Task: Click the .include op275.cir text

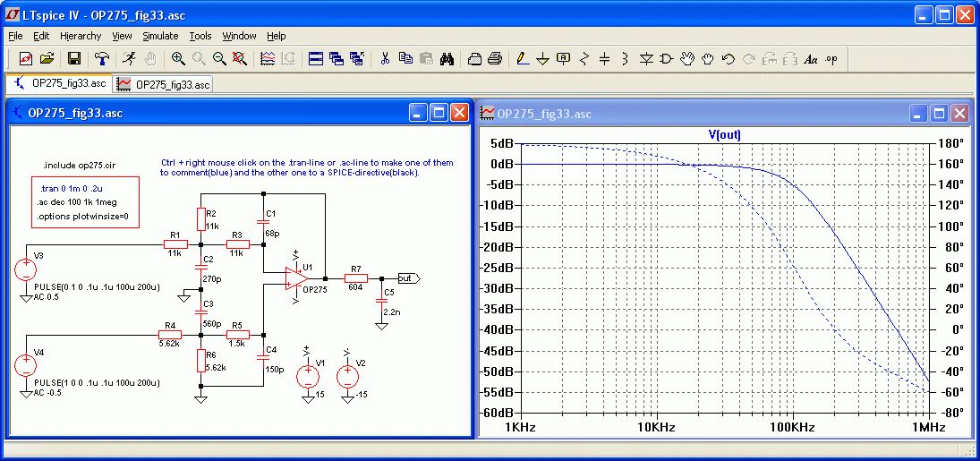Action: coord(79,166)
